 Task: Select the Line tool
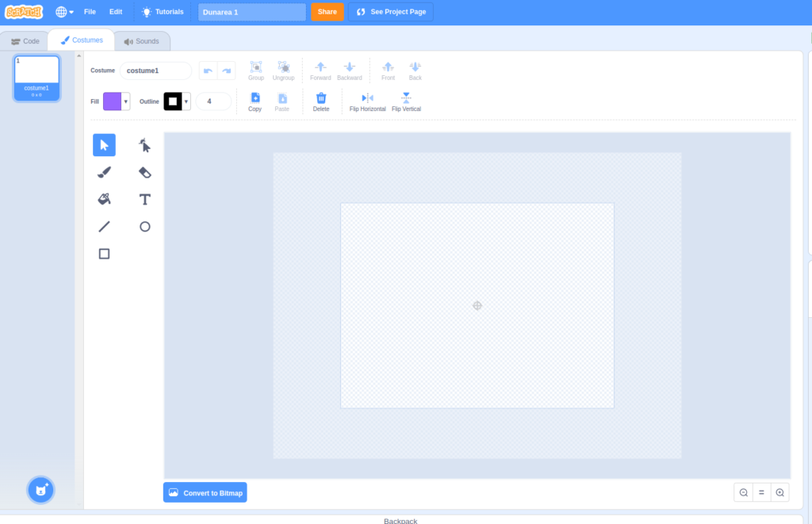pyautogui.click(x=104, y=227)
